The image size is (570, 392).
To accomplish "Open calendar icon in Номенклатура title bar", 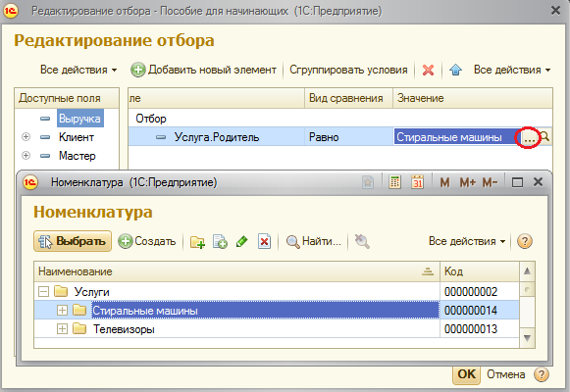I will (x=417, y=182).
